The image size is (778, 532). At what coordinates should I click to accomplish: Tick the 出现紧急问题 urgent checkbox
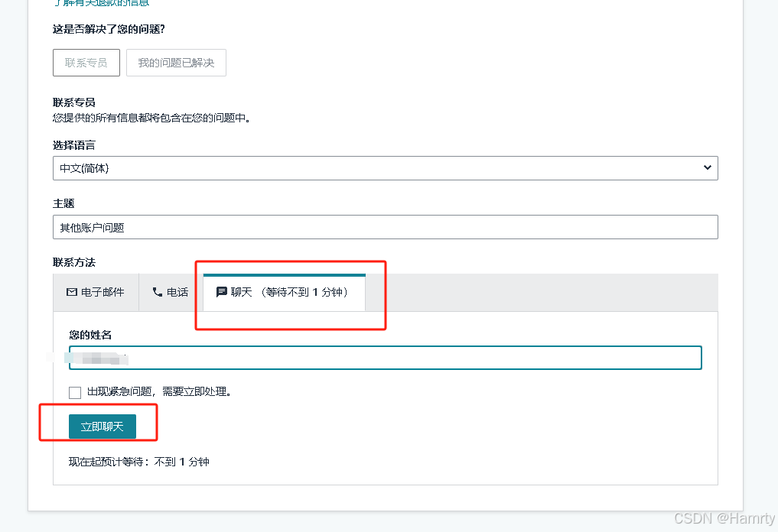pos(75,393)
